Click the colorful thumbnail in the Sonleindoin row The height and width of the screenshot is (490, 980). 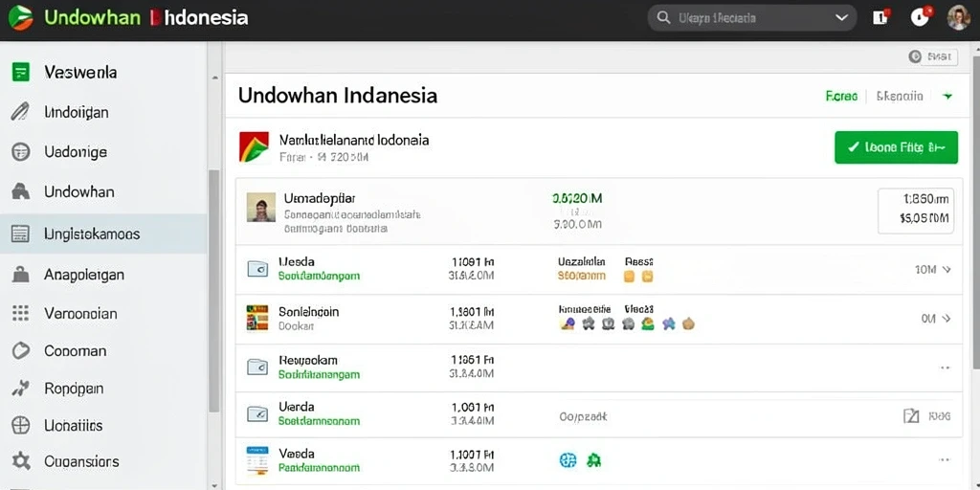coord(257,318)
